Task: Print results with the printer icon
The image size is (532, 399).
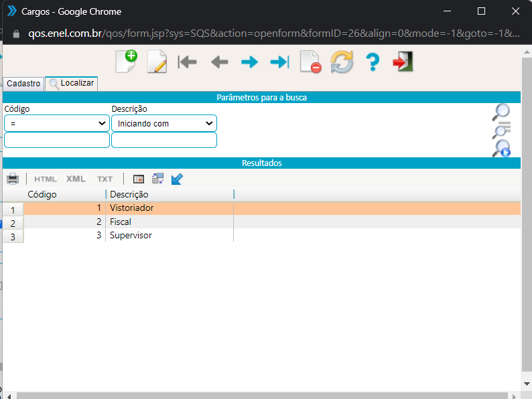Action: point(13,179)
